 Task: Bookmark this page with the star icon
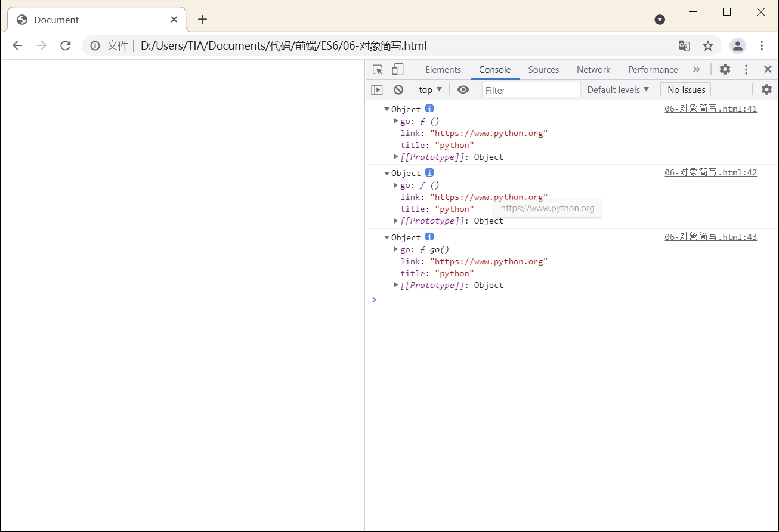708,46
